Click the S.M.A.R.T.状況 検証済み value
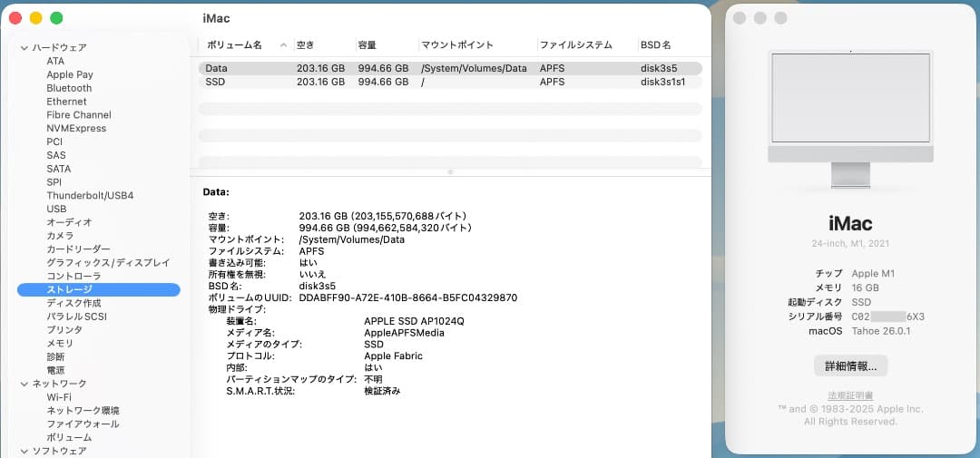Viewport: 980px width, 458px height. (x=383, y=391)
